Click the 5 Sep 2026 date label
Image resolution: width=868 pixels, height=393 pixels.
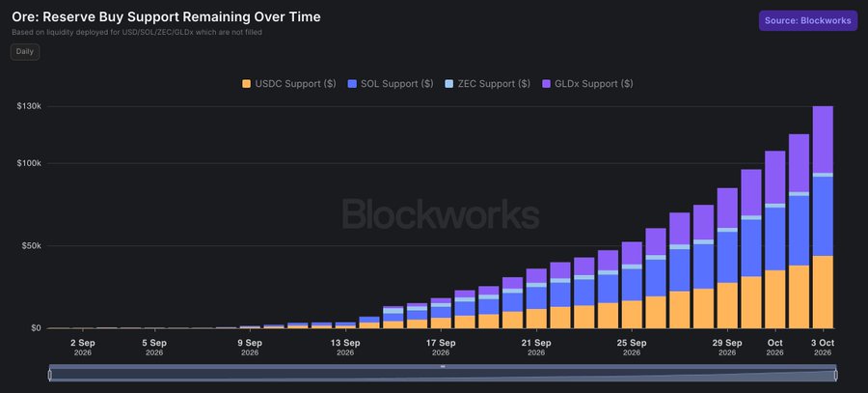pyautogui.click(x=154, y=348)
